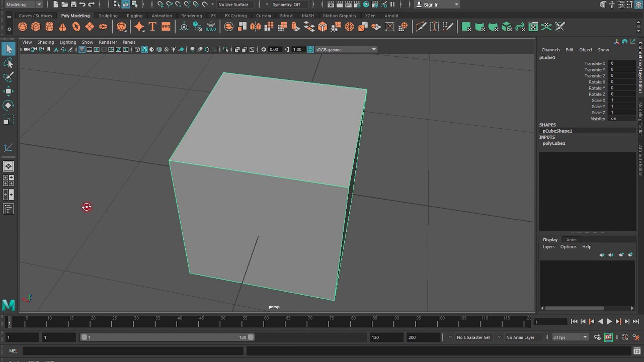Create a polygon cone from the shelf

(x=63, y=27)
